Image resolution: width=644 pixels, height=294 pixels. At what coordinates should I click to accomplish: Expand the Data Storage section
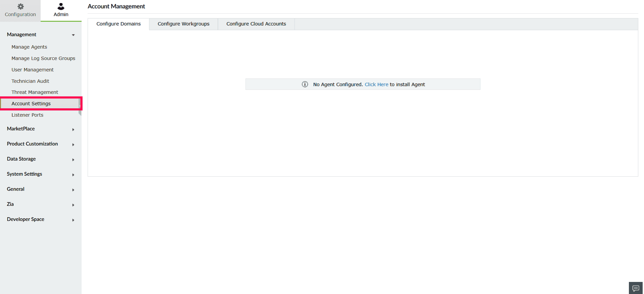[x=41, y=159]
